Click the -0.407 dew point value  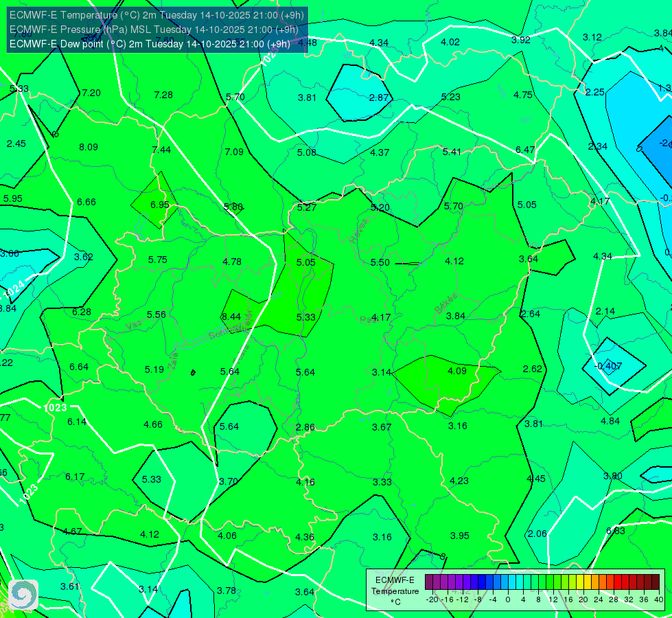point(608,366)
